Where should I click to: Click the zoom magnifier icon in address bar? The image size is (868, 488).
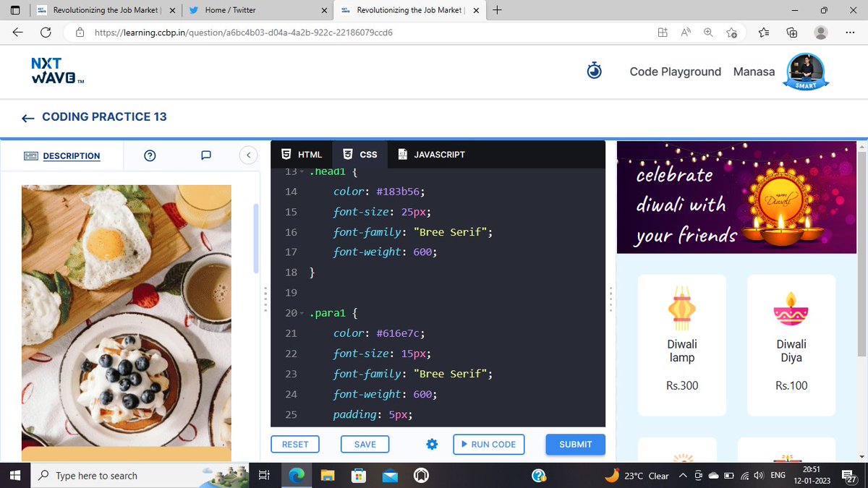click(x=708, y=33)
